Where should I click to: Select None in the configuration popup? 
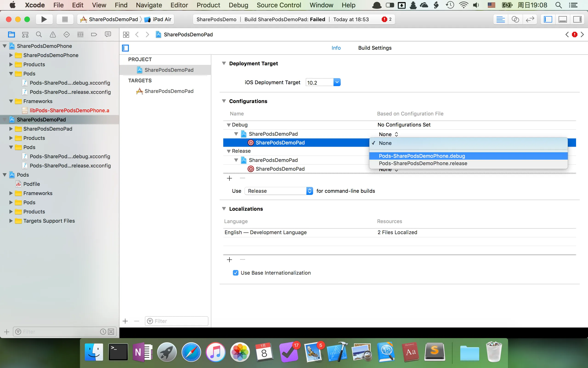(468, 143)
